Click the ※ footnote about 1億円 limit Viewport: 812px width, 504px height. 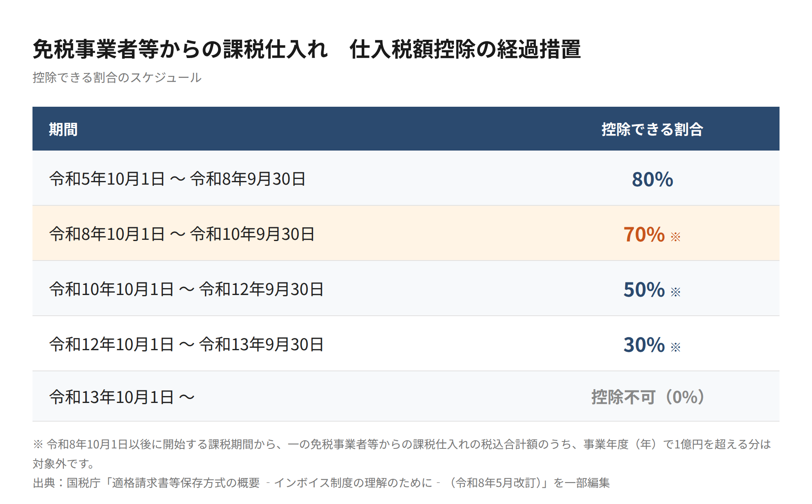[x=402, y=444]
